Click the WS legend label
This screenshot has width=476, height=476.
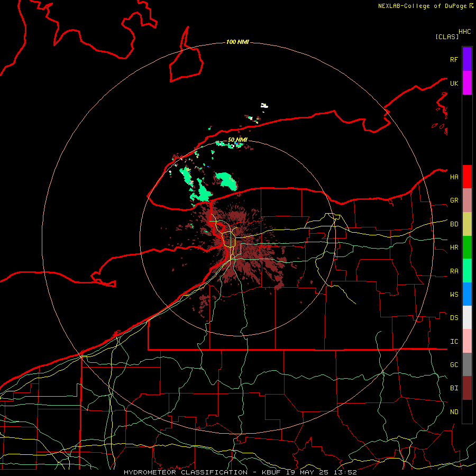point(454,294)
